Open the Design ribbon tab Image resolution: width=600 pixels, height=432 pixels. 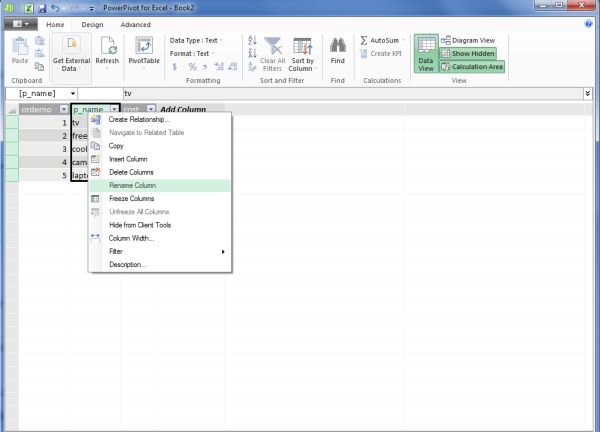[x=92, y=24]
